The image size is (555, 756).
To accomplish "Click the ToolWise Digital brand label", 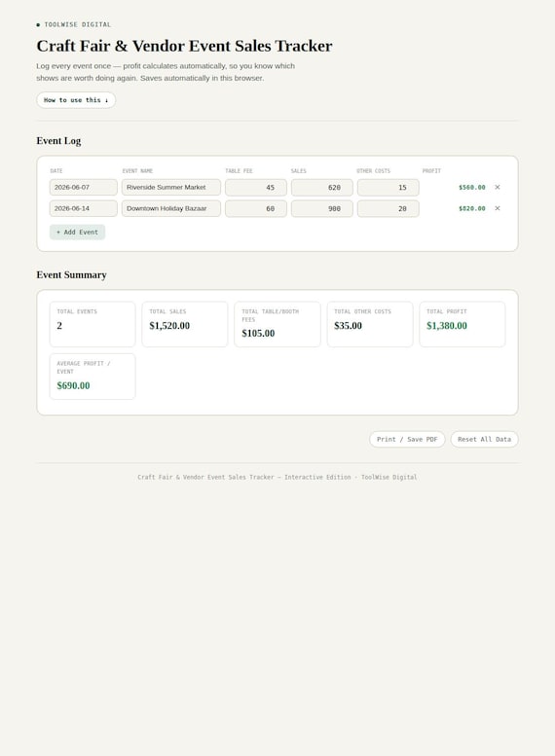I will point(78,24).
